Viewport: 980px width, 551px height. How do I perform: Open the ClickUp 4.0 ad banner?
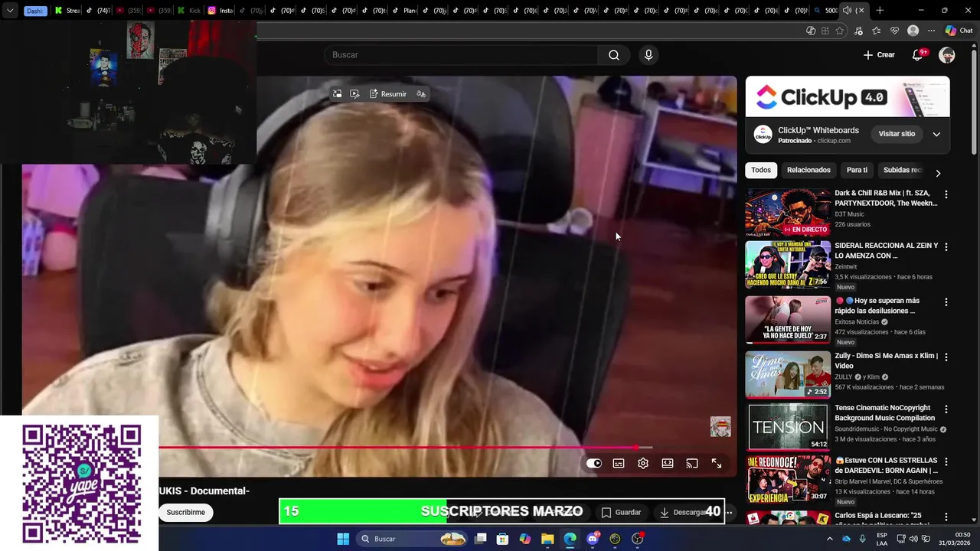[848, 96]
